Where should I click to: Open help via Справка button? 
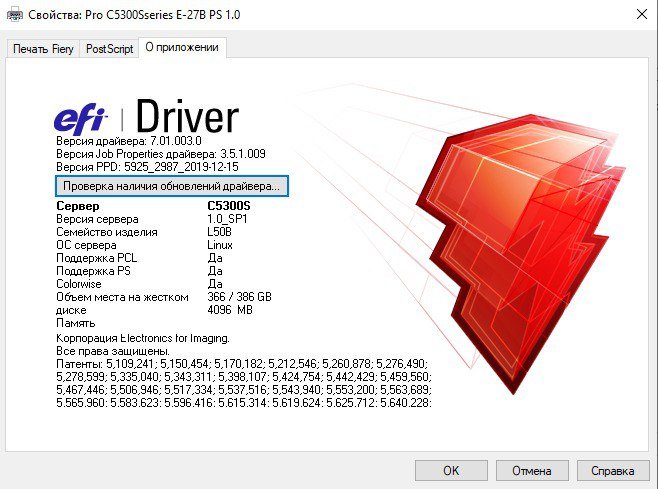613,471
